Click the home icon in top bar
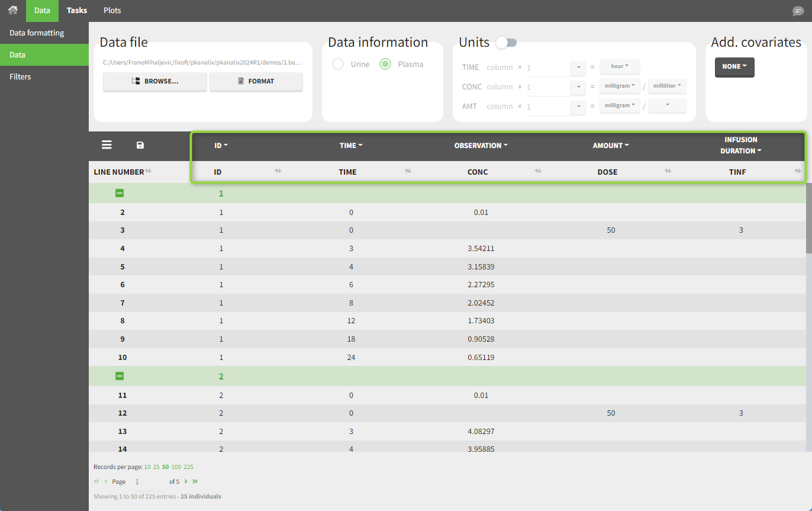The width and height of the screenshot is (812, 511). (x=12, y=10)
